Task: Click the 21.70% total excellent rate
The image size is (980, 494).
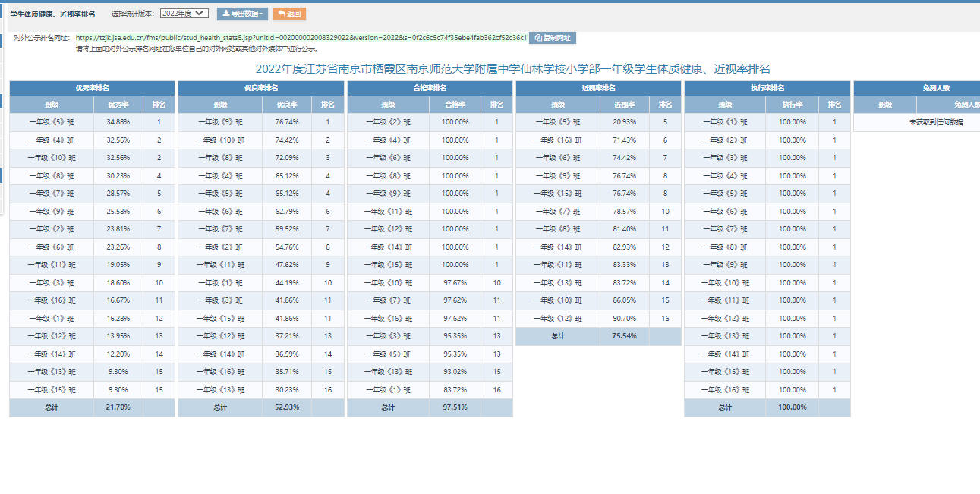Action: tap(118, 407)
